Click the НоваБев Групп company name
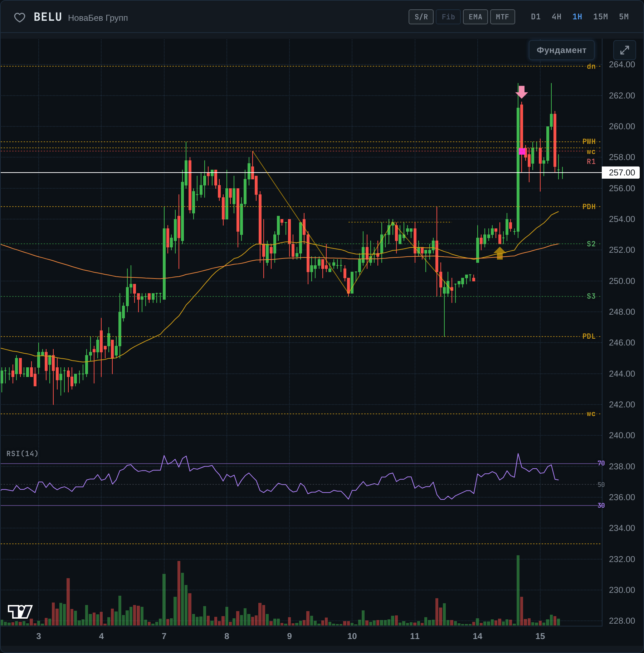The width and height of the screenshot is (644, 653). 98,18
